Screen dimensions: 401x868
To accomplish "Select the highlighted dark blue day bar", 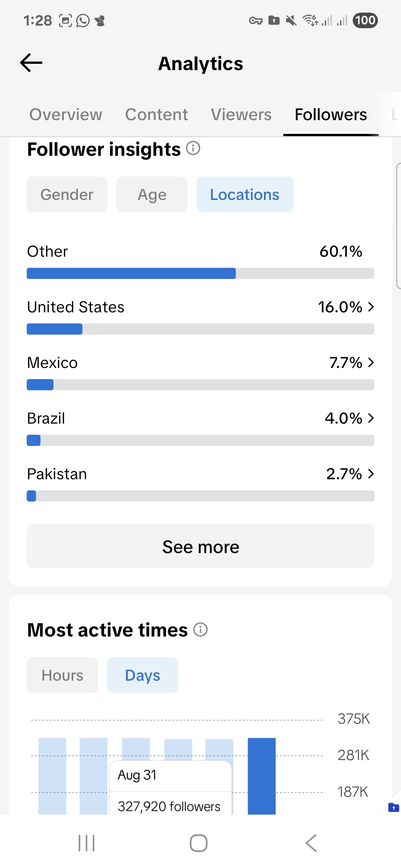I will click(x=262, y=775).
